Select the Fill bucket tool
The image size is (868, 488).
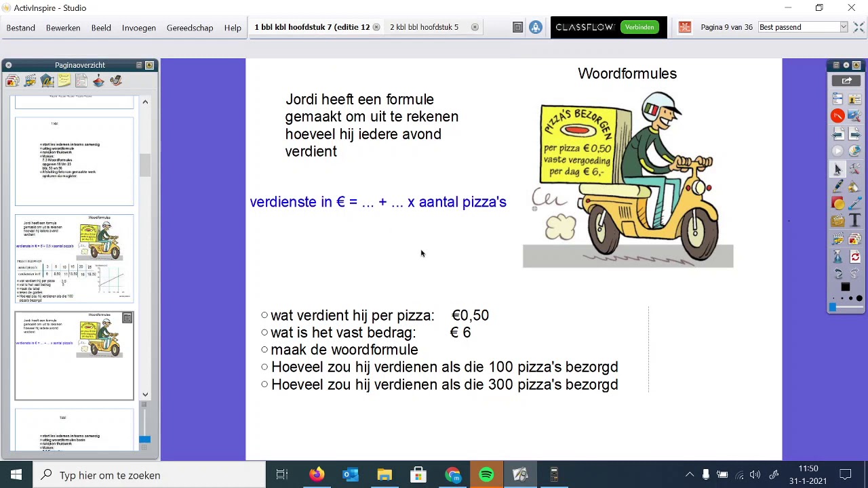[x=854, y=186]
